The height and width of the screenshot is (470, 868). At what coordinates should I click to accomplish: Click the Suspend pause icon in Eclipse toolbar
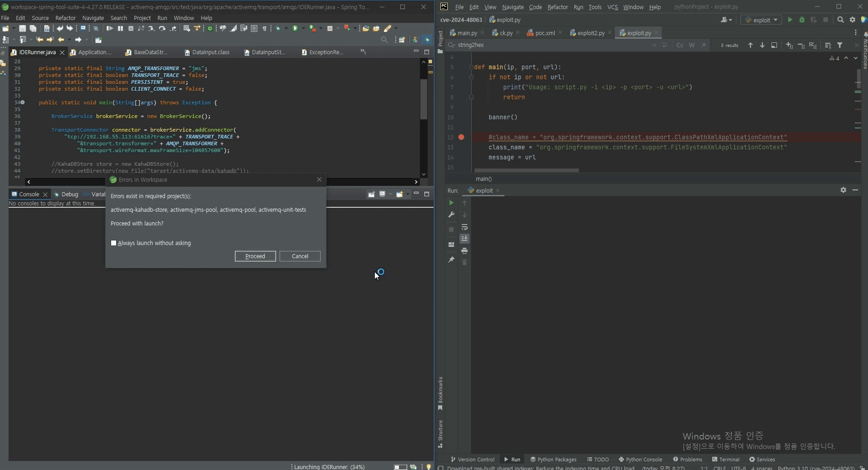(120, 28)
